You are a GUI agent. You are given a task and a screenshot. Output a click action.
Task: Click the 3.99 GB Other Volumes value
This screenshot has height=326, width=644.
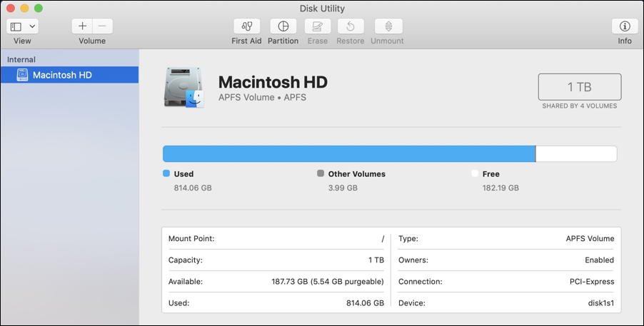coord(343,188)
